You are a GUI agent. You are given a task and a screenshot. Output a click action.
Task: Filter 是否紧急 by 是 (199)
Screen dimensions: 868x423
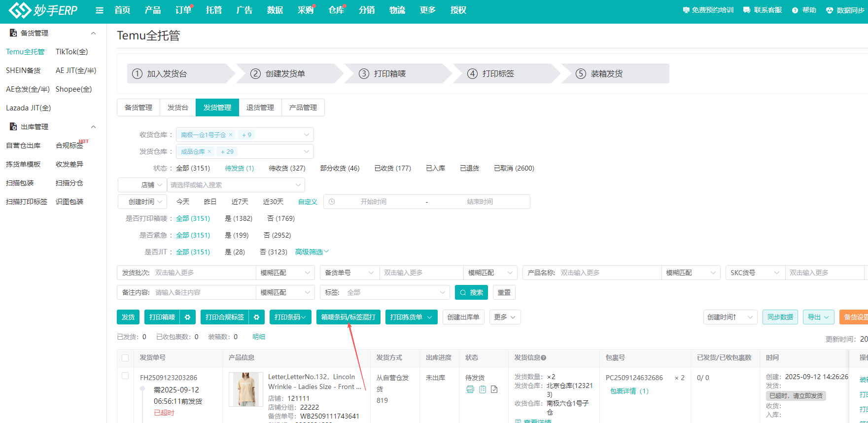237,235
